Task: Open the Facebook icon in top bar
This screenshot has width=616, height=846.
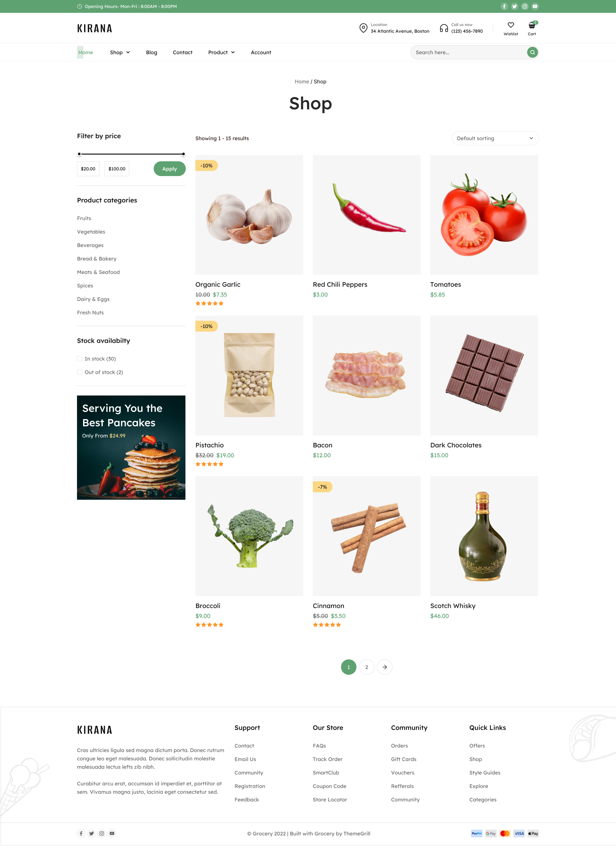Action: point(504,6)
